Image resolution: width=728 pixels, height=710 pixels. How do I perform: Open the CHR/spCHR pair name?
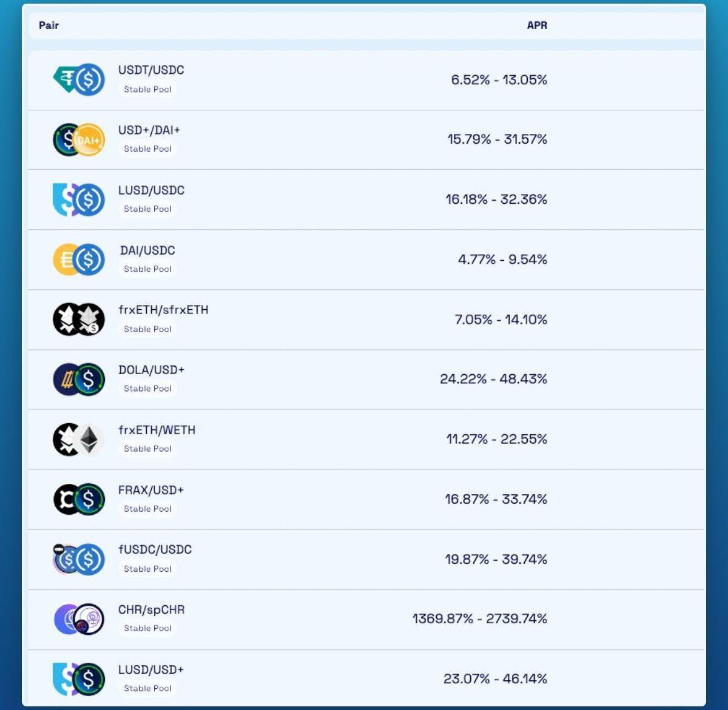[151, 610]
